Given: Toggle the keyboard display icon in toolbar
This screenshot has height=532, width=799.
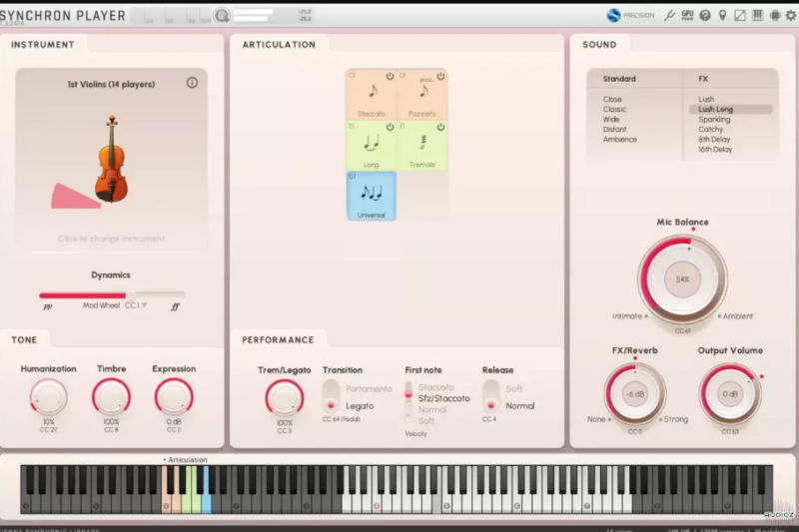Looking at the screenshot, I should click(x=758, y=15).
